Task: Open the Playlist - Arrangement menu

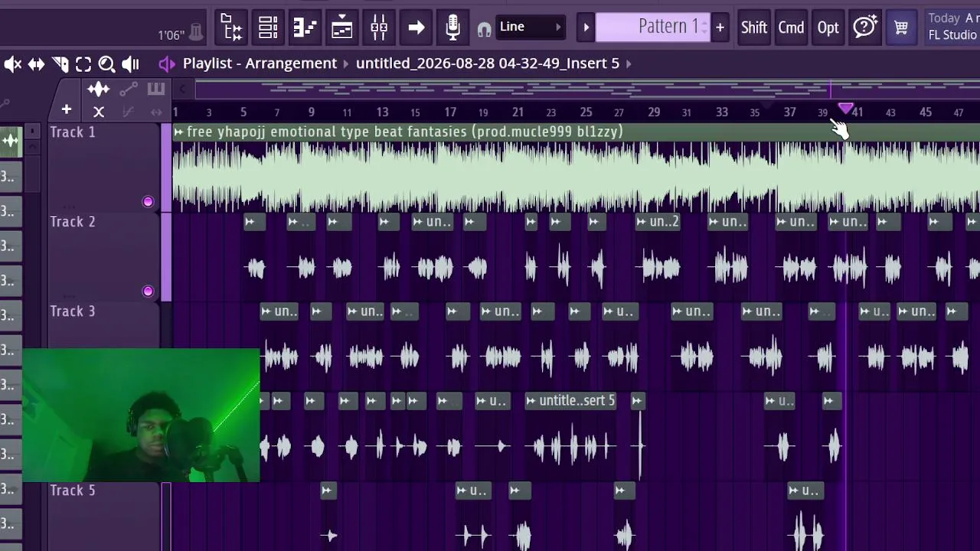Action: pos(260,64)
